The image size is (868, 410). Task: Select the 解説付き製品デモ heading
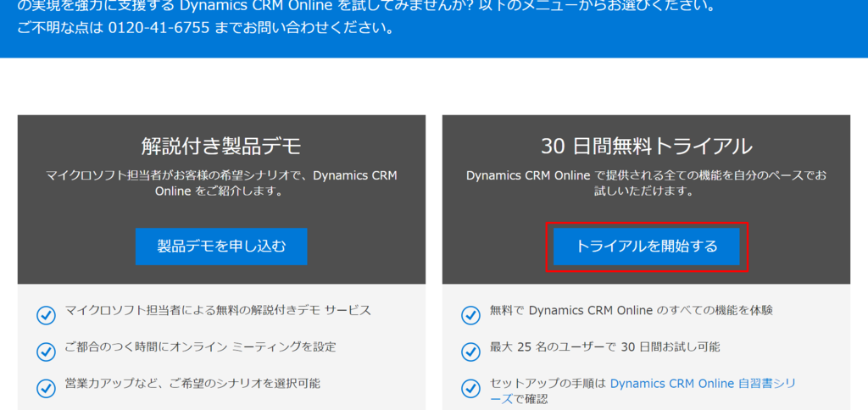point(221,147)
